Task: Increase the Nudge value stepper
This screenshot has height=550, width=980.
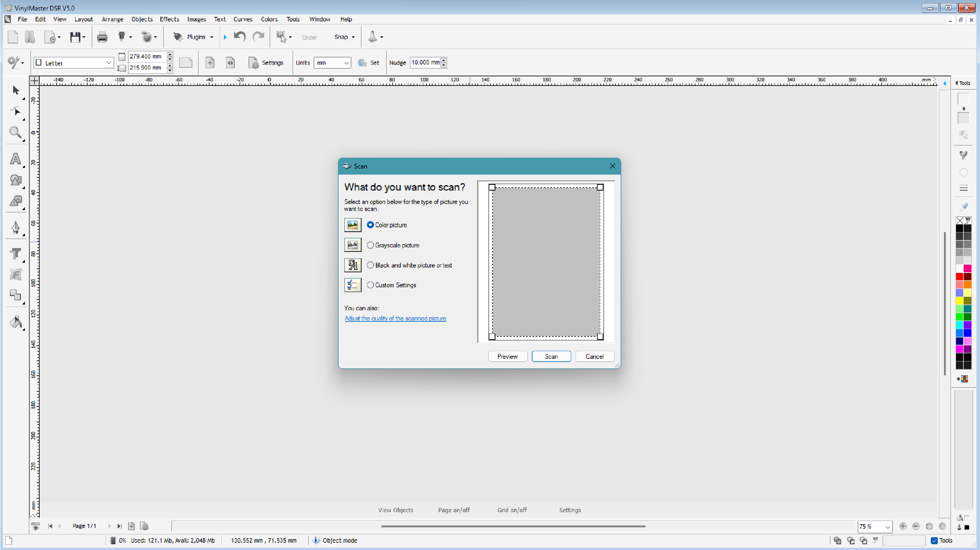Action: [444, 60]
